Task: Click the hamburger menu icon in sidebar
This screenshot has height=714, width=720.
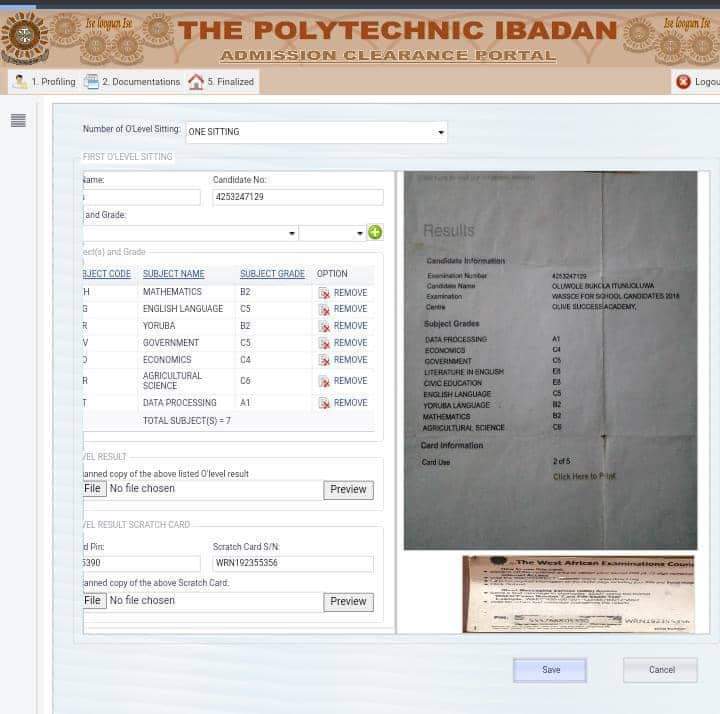Action: 18,120
